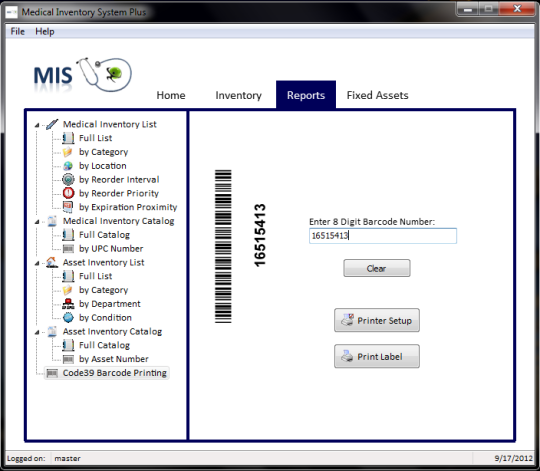Click the org chart icon for by Department
The image size is (540, 471).
(68, 304)
